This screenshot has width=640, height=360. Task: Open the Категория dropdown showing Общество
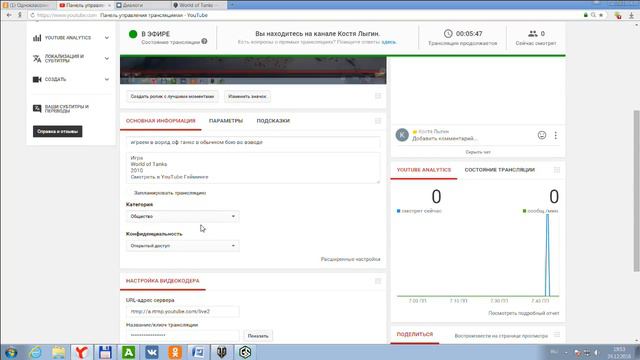pos(182,216)
